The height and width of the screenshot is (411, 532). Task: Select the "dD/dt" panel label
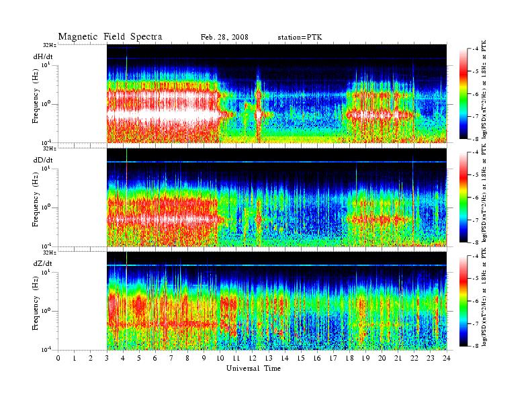[42, 160]
